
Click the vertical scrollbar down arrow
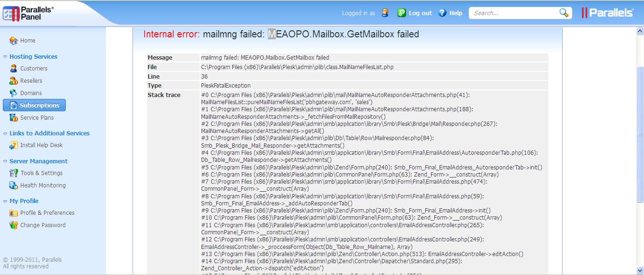click(x=640, y=271)
